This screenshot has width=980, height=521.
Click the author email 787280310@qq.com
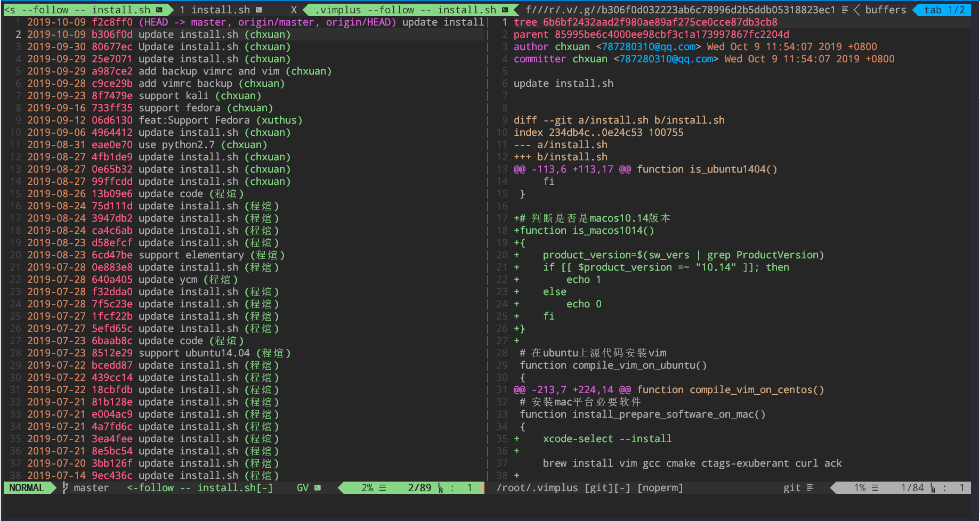pos(649,47)
